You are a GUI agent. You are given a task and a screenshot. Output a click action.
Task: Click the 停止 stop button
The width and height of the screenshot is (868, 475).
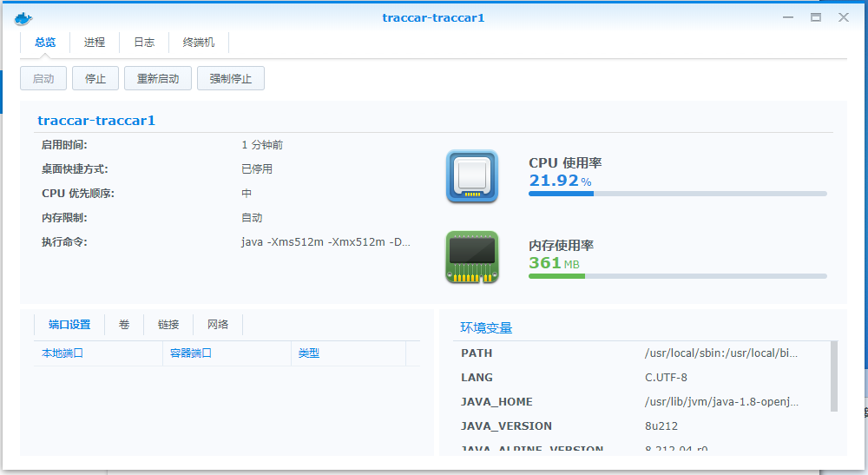click(95, 79)
